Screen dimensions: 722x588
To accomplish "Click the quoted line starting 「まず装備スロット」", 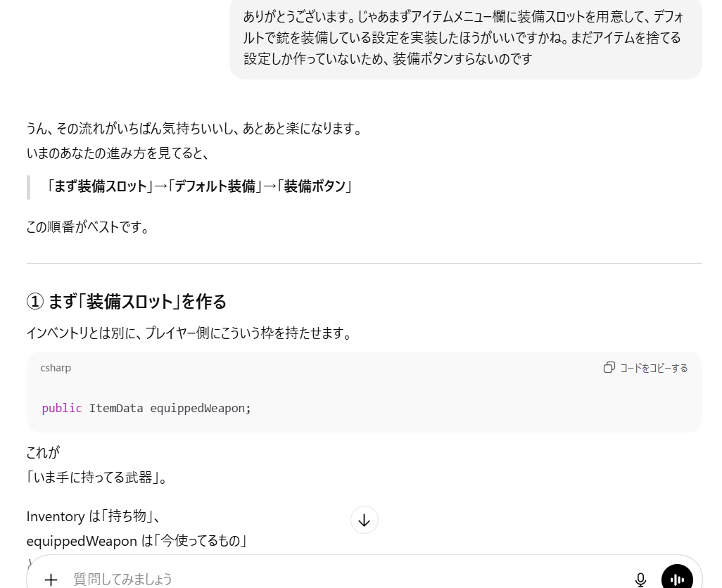I will 200,186.
